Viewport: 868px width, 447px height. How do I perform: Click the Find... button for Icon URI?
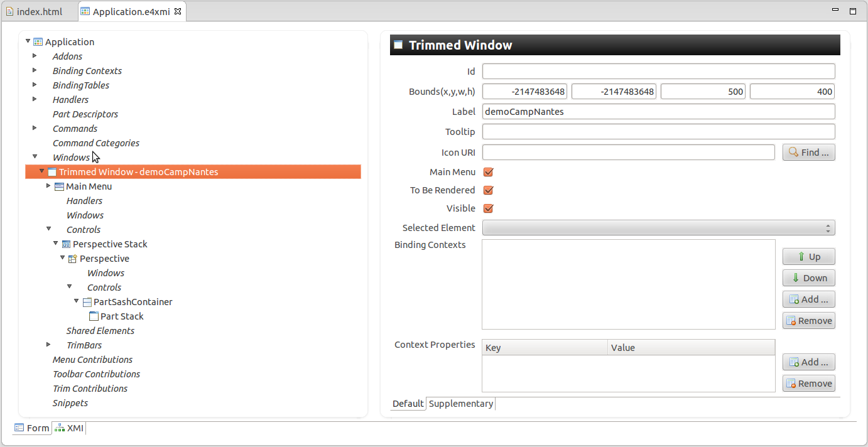[809, 153]
